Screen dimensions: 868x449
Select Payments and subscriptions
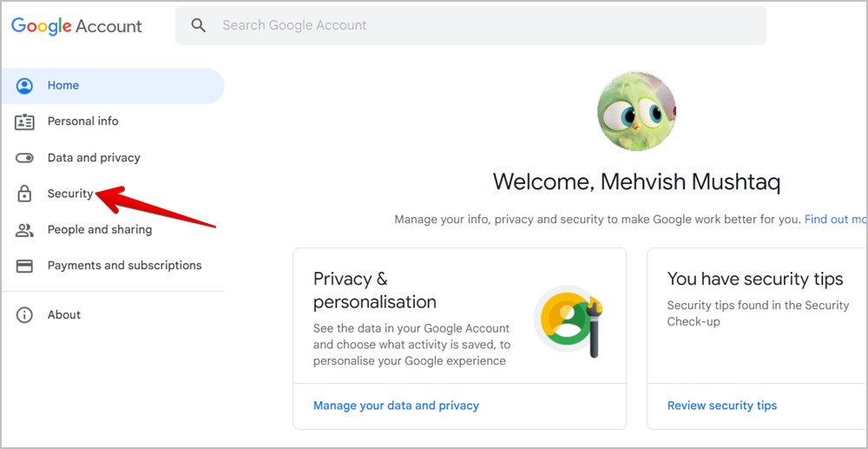[x=124, y=265]
